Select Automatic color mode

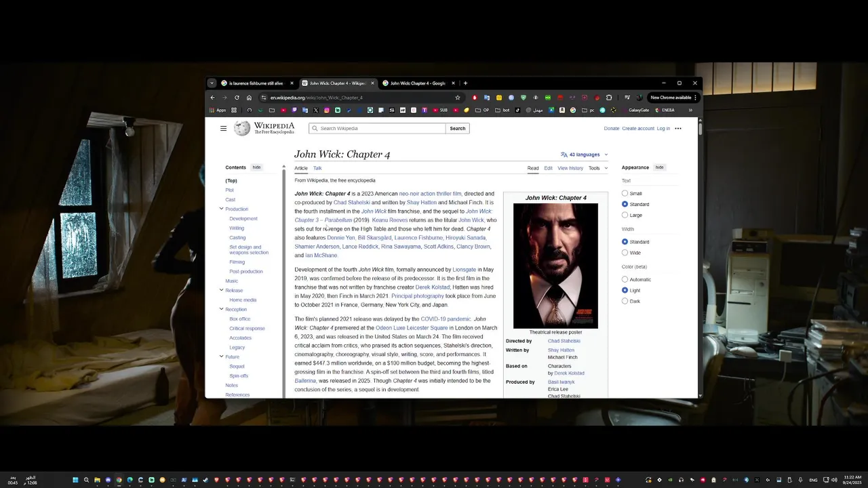(x=625, y=279)
